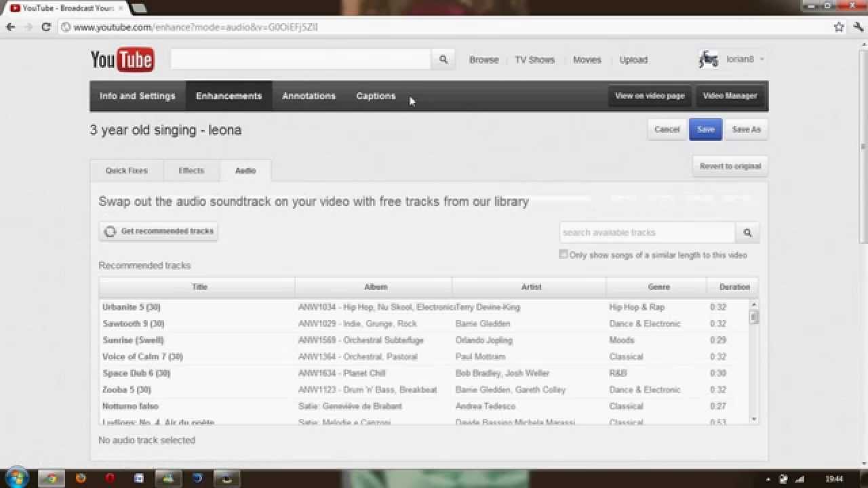Reload the page with the refresh icon
This screenshot has width=868, height=488.
click(46, 27)
